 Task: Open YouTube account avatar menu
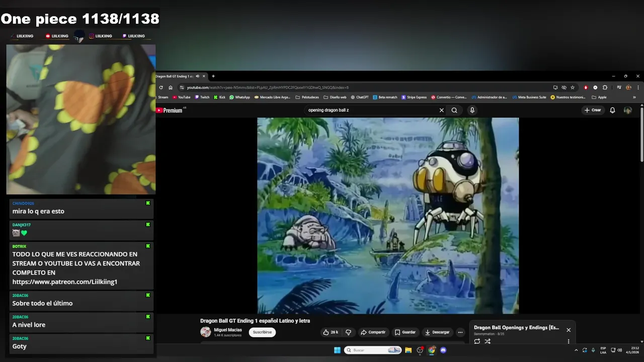[x=628, y=110]
